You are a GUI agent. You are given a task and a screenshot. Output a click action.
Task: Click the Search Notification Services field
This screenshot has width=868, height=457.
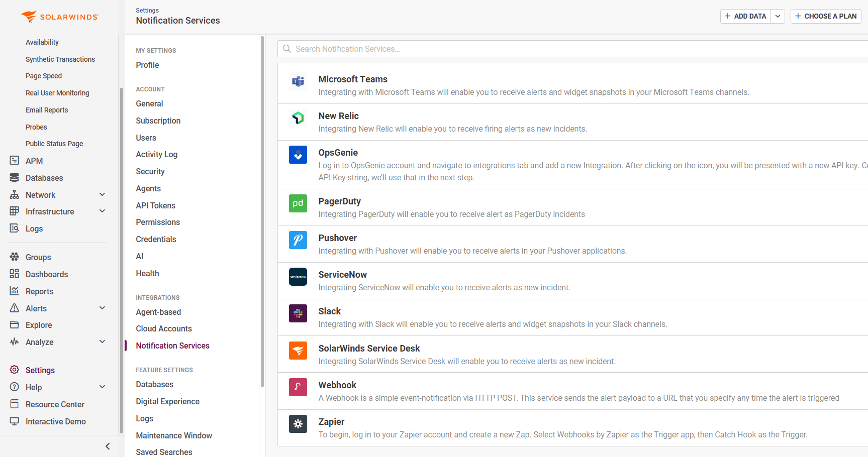coord(452,49)
